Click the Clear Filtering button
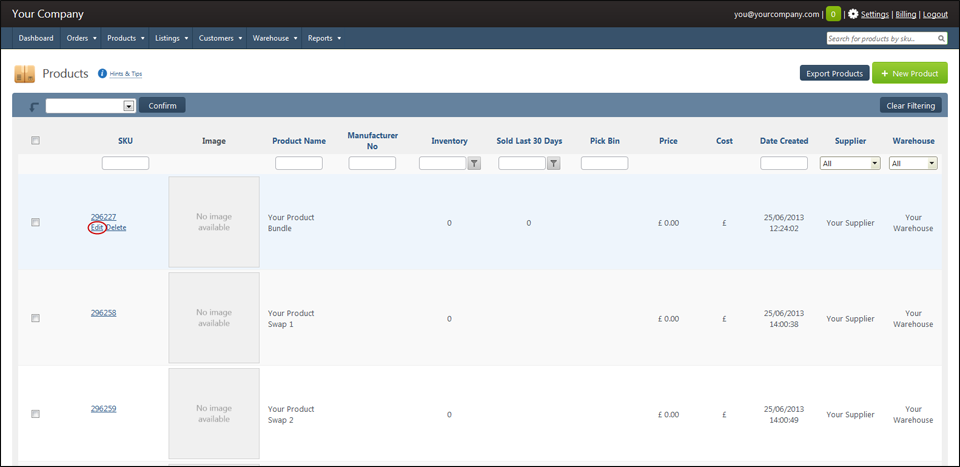Viewport: 960px width, 467px height. (x=911, y=106)
